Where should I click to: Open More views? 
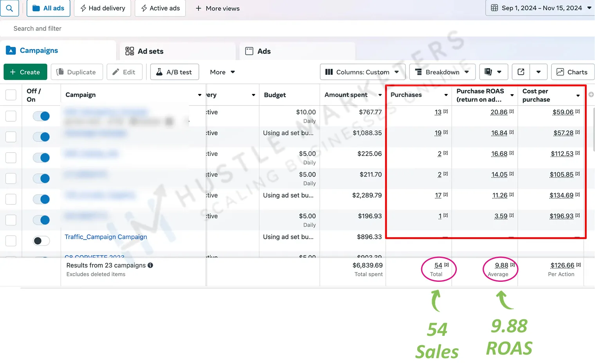point(217,8)
